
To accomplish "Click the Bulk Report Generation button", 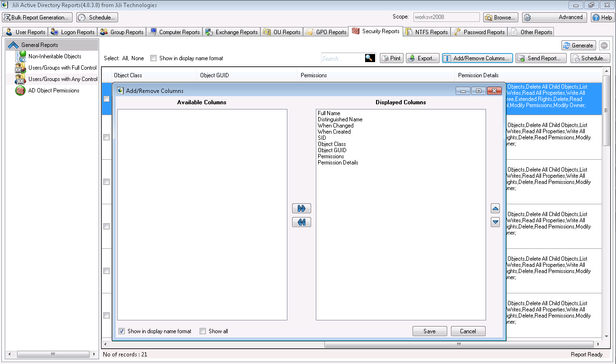I will (37, 18).
